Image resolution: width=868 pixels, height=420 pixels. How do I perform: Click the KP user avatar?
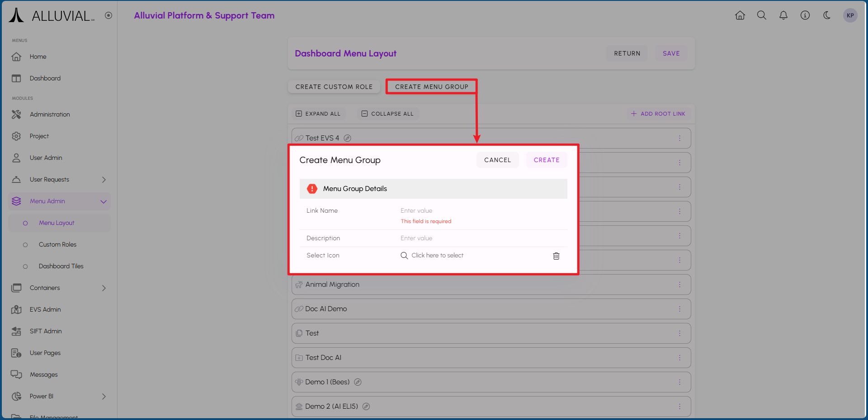pos(850,15)
